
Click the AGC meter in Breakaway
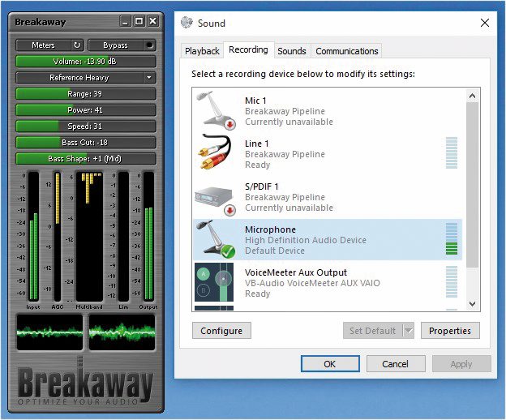coord(58,237)
